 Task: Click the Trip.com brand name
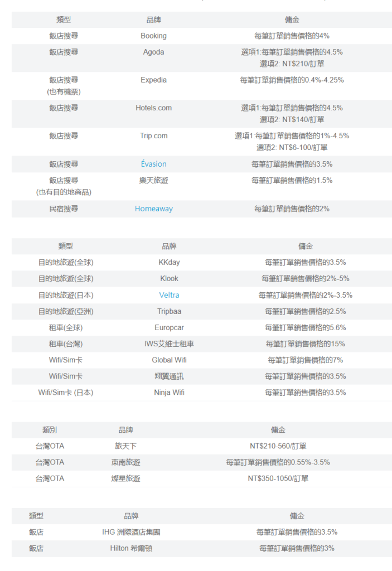(153, 136)
